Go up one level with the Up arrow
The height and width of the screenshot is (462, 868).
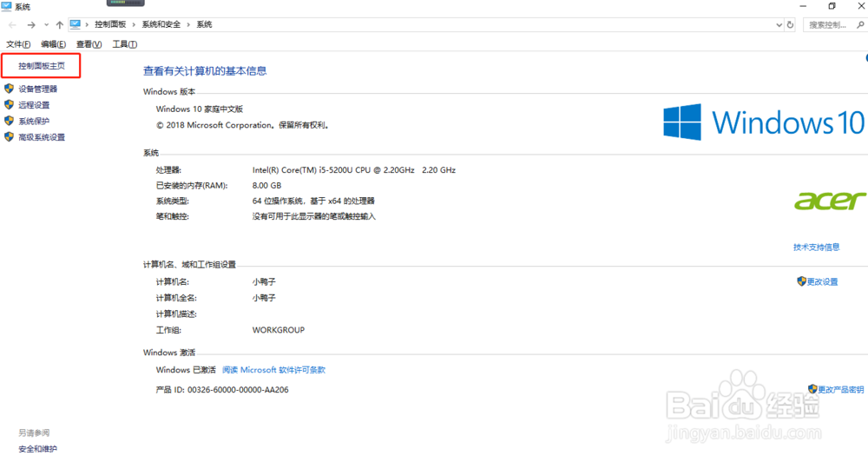[x=59, y=25]
